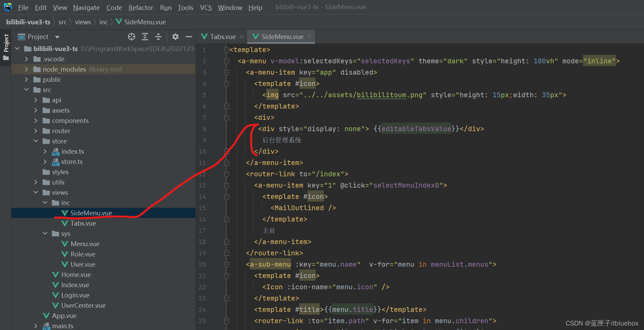Toggle code fold at line 2 a-menu
The width and height of the screenshot is (644, 330).
coord(226,61)
